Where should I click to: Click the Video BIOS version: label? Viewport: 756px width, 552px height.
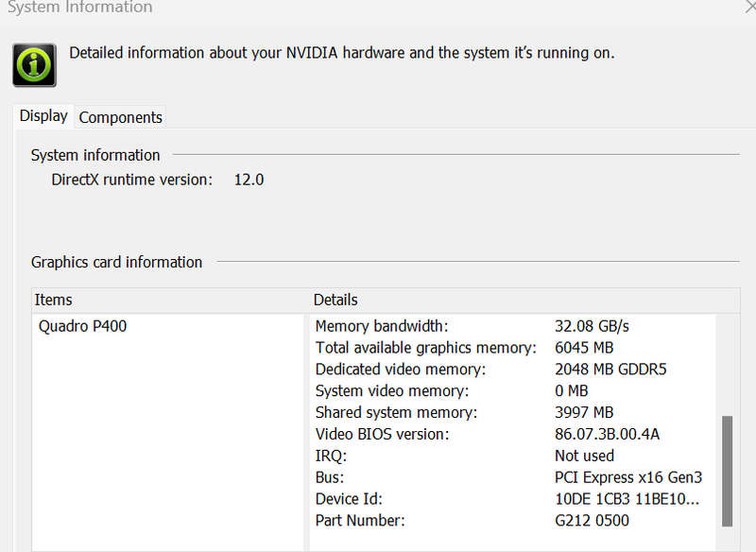pos(383,435)
